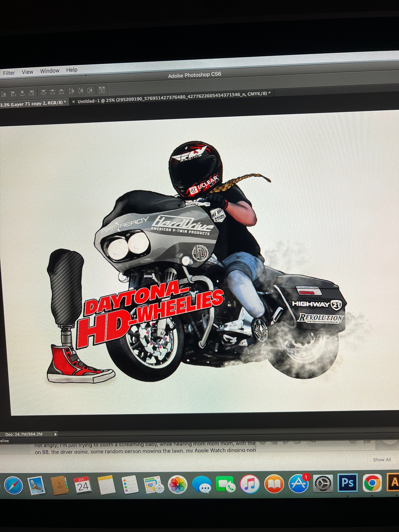Expand the status bar info arrow menu
Viewport: 399px width, 532px height.
click(56, 434)
